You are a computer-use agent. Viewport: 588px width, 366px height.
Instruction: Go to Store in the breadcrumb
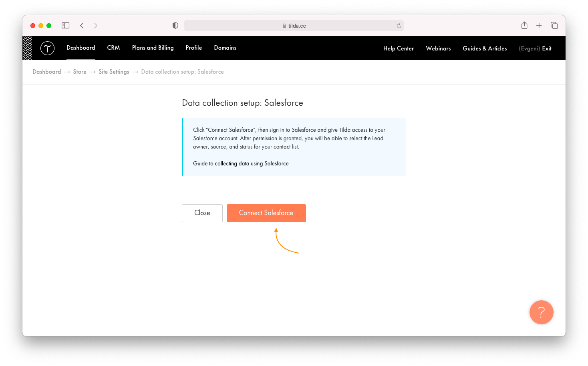80,72
